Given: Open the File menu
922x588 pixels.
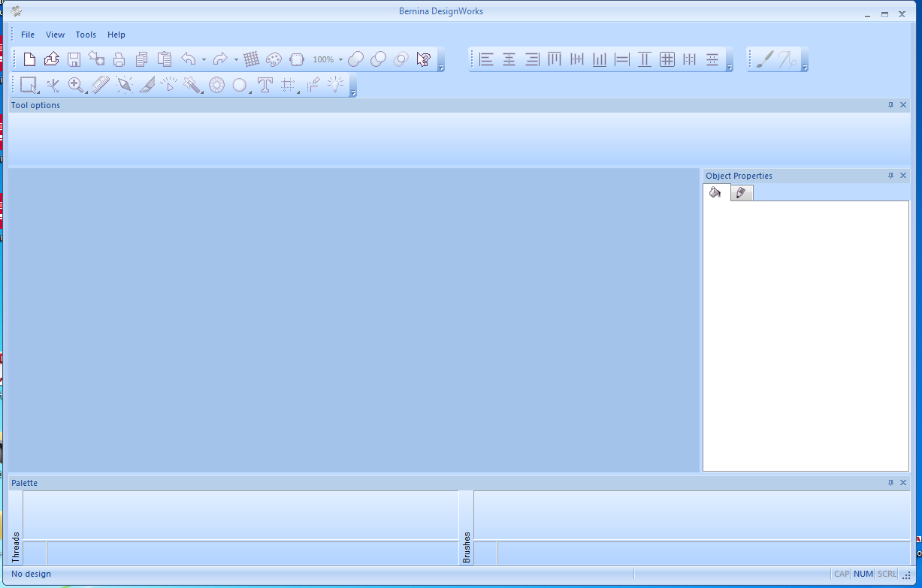Looking at the screenshot, I should pyautogui.click(x=28, y=35).
